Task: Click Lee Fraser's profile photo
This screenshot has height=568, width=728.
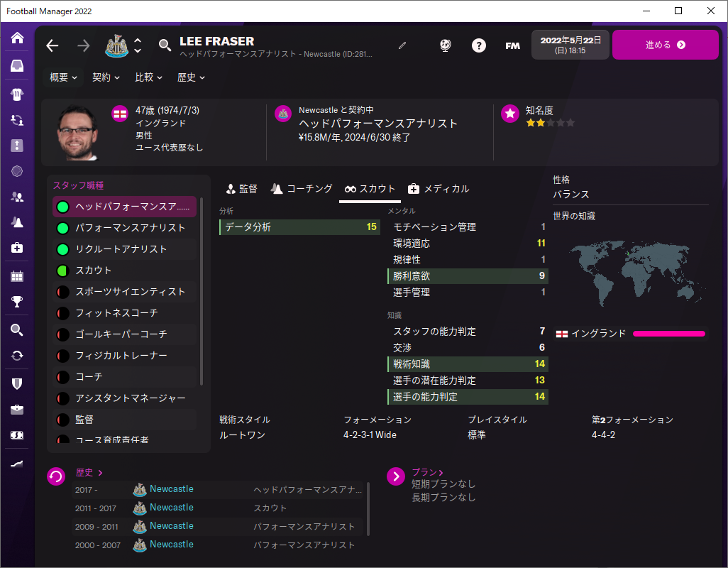Action: coord(77,133)
